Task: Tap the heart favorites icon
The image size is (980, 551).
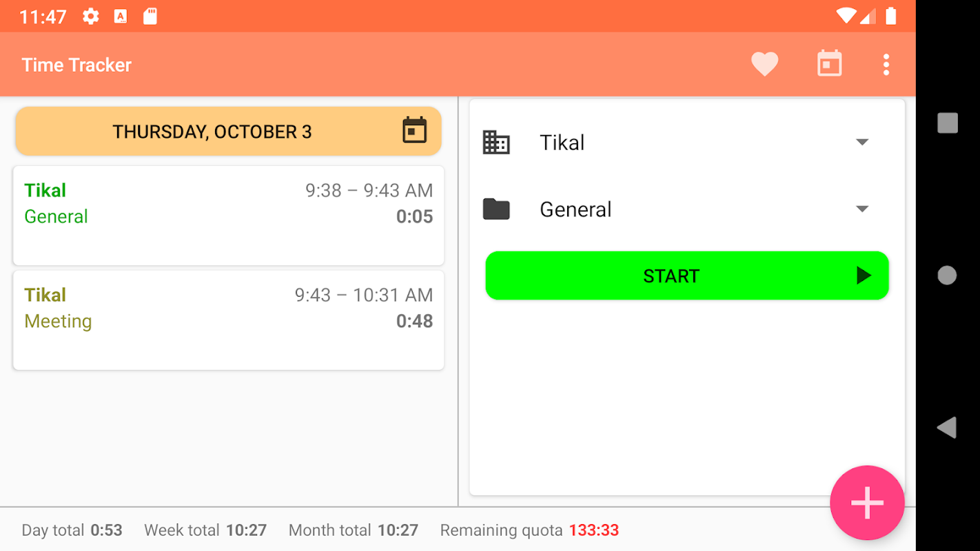Action: pyautogui.click(x=764, y=65)
